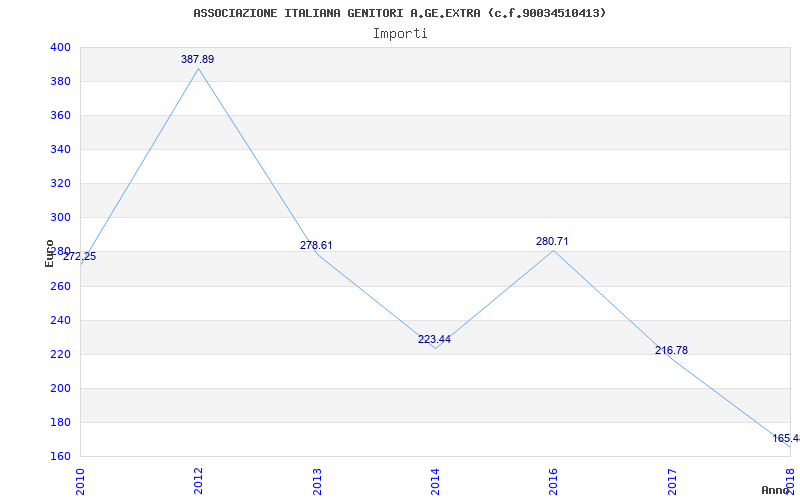Click the y-axis value 340

click(x=60, y=149)
